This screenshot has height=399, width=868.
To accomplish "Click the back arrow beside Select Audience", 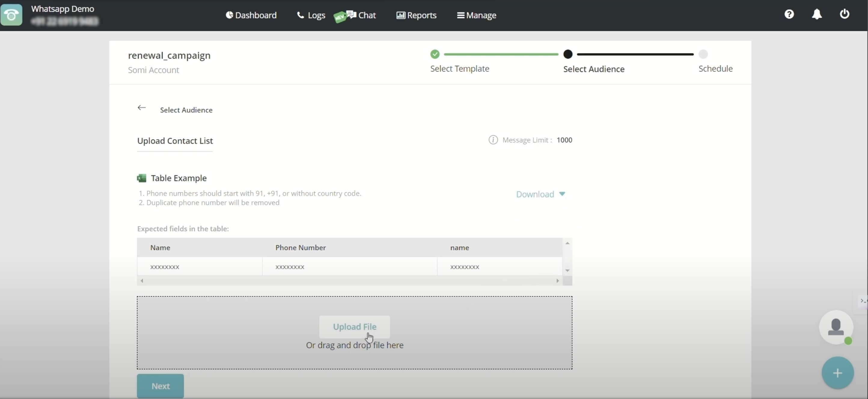I will (x=142, y=107).
